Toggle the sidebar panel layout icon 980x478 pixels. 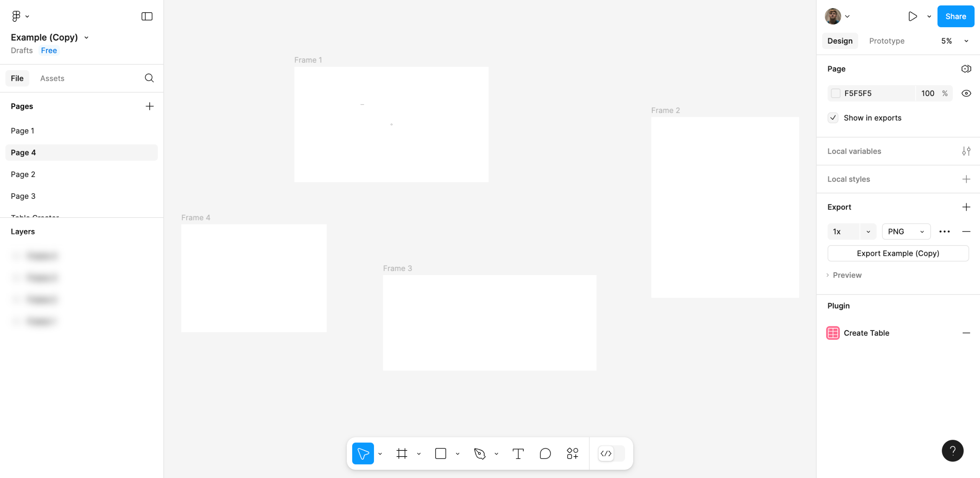point(147,16)
